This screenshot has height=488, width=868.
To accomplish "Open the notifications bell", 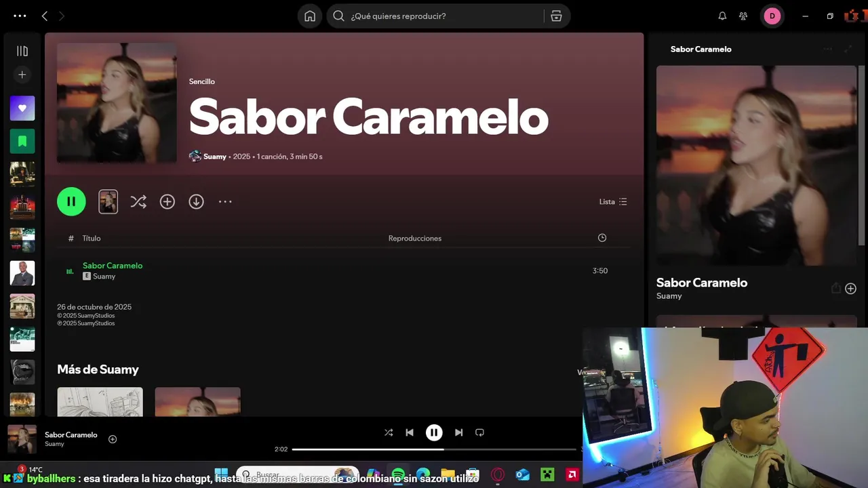I will coord(722,16).
